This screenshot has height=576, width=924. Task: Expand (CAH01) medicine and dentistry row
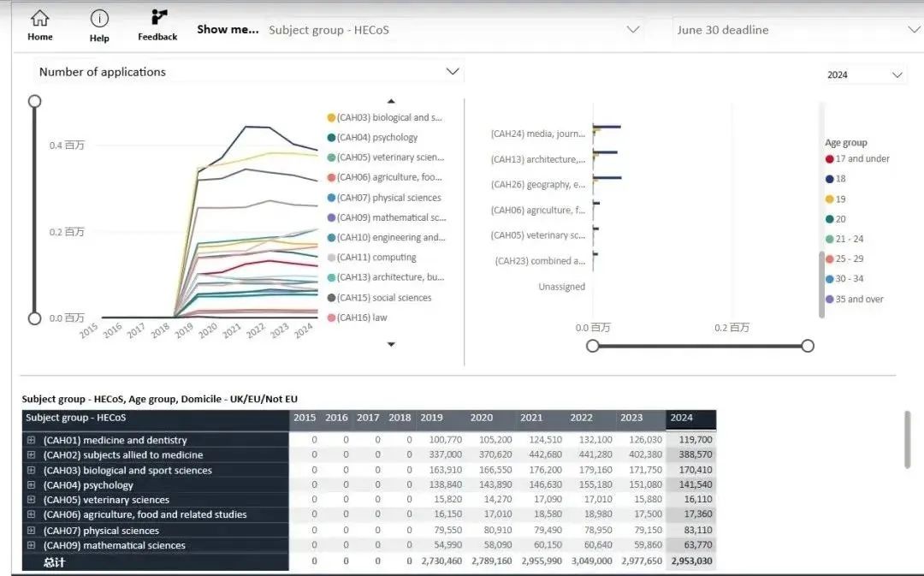[x=32, y=440]
